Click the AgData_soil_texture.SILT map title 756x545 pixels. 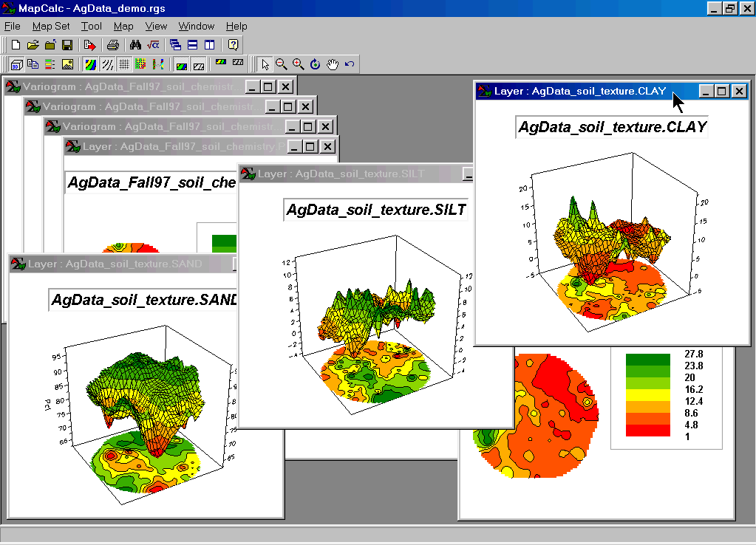376,210
